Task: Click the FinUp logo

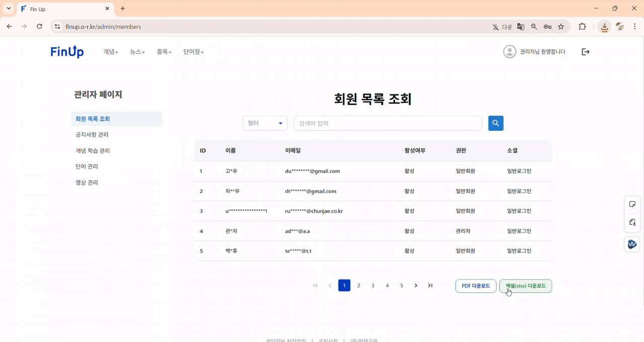Action: (67, 51)
